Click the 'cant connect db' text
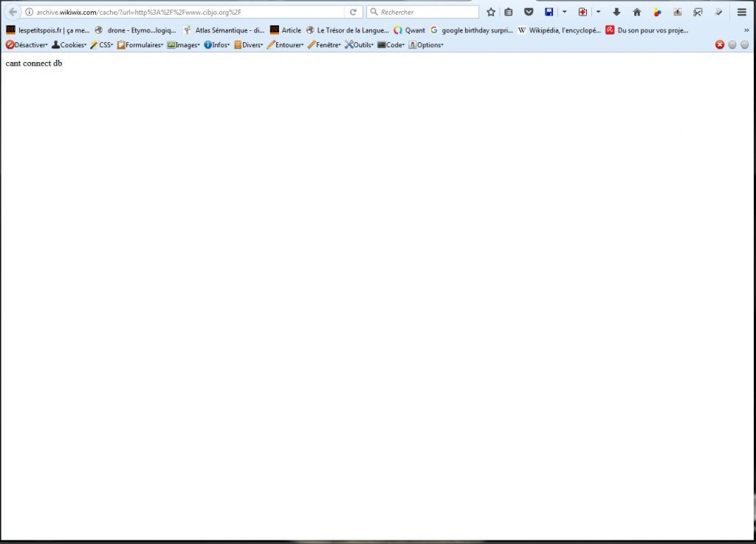 pyautogui.click(x=34, y=63)
